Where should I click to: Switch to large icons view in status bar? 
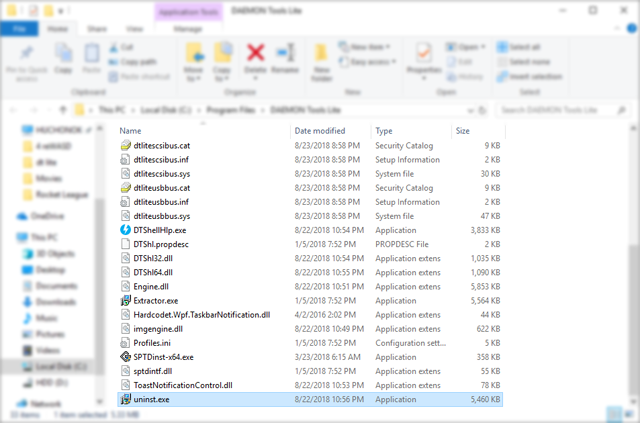627,415
